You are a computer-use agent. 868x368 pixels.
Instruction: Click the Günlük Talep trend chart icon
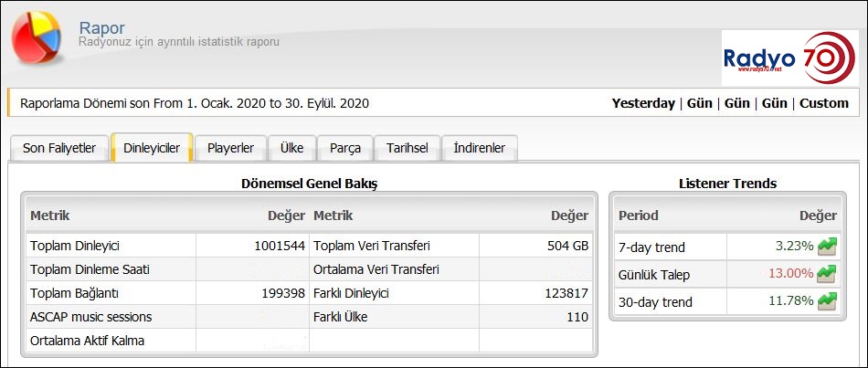click(x=827, y=274)
